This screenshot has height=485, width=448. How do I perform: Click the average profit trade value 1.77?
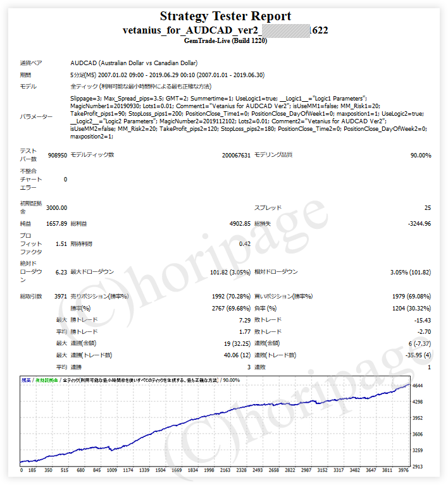(x=245, y=332)
